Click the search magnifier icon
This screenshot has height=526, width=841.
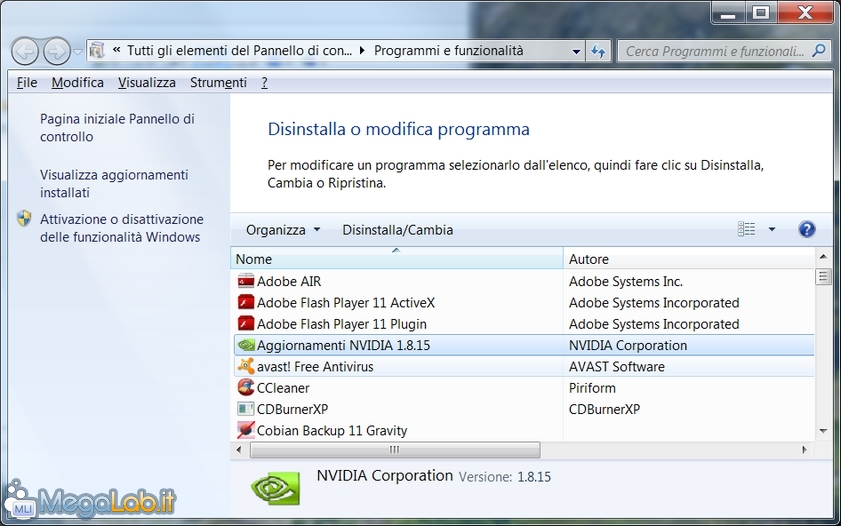[x=819, y=51]
